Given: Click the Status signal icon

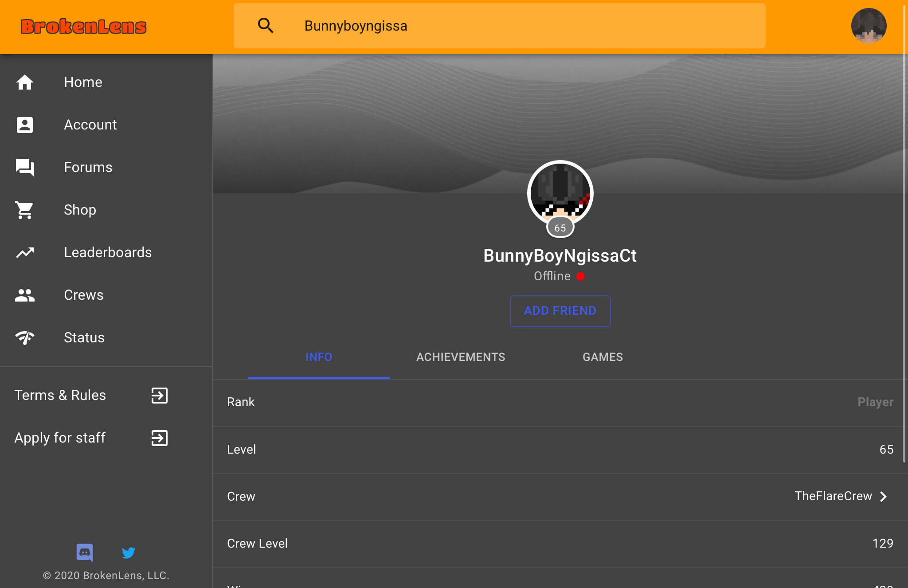Looking at the screenshot, I should 25,337.
